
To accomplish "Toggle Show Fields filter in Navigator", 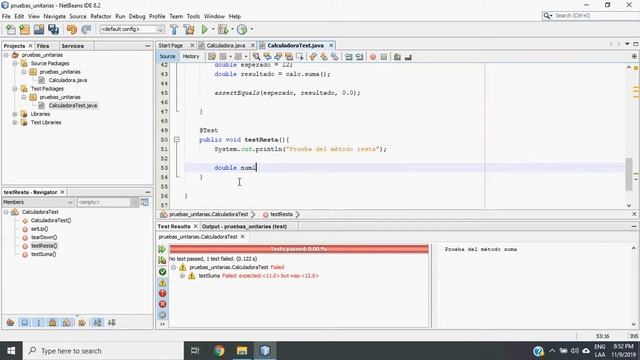I will coord(25,322).
